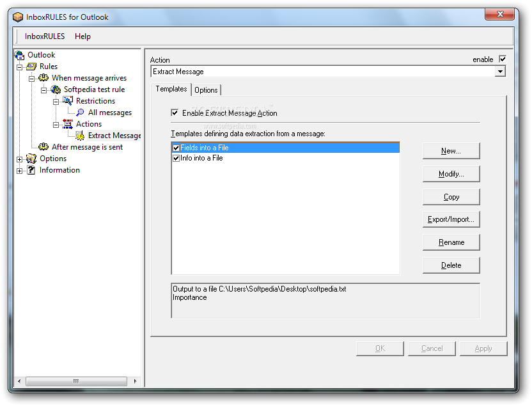Screen dimensions: 532x406
Task: Uncheck the Info into a File template
Action: pos(176,158)
